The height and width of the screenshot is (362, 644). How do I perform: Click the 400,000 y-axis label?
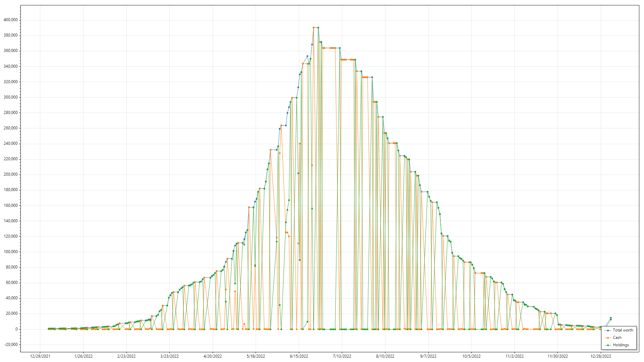(x=10, y=20)
